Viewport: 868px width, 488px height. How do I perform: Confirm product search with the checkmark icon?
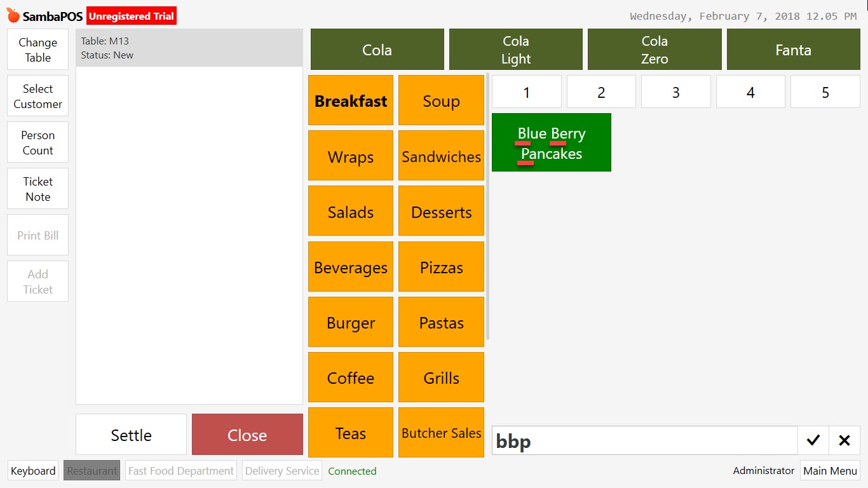coord(813,440)
